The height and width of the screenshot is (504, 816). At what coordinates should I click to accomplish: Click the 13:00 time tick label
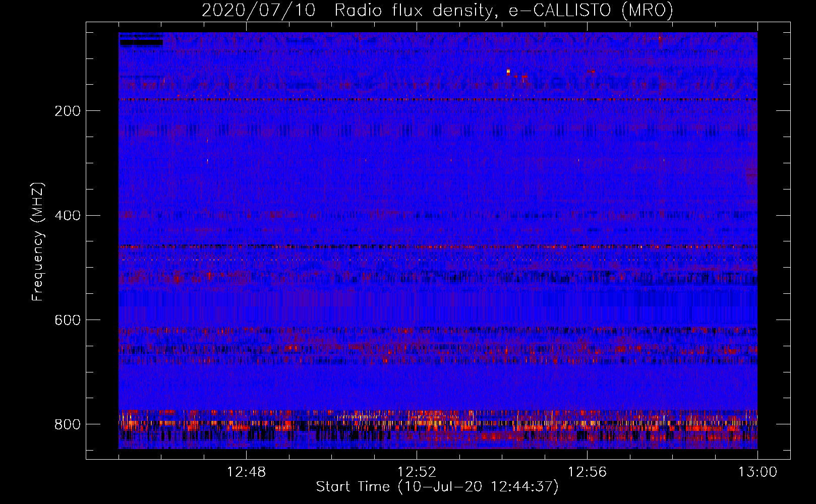tap(757, 472)
